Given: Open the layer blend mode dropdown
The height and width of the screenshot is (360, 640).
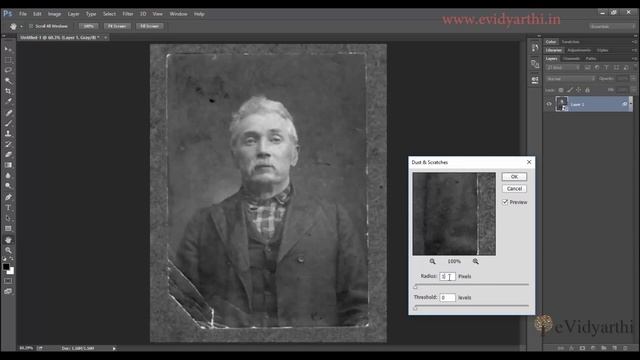Looking at the screenshot, I should (x=570, y=78).
